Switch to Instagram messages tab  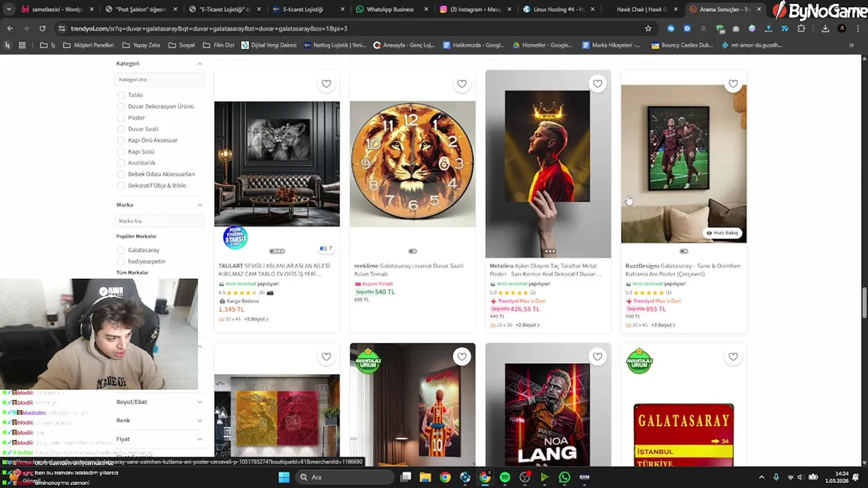coord(476,9)
